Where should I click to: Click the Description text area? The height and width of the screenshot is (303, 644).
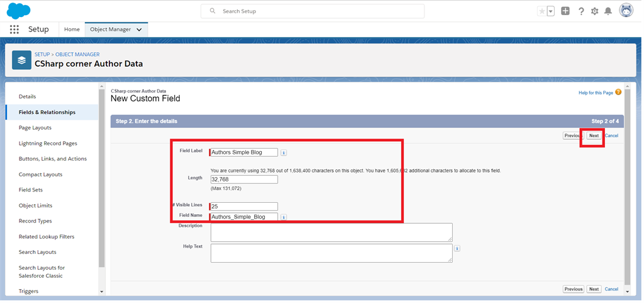[331, 232]
